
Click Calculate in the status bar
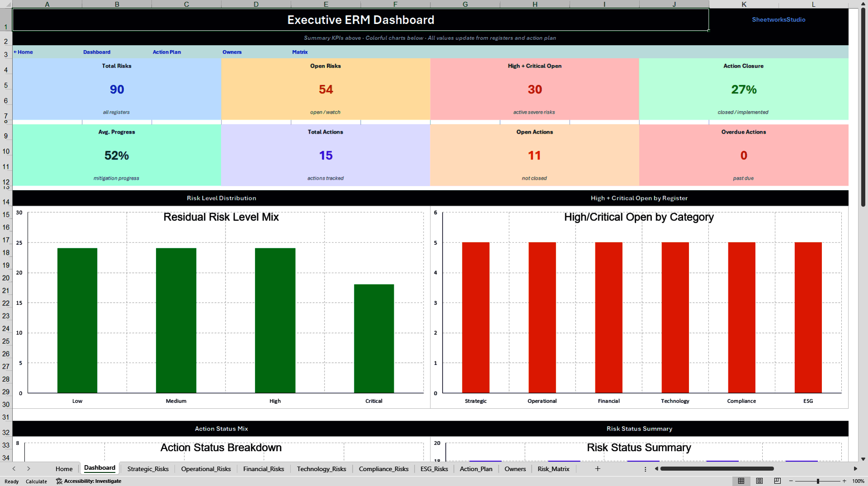click(x=36, y=481)
